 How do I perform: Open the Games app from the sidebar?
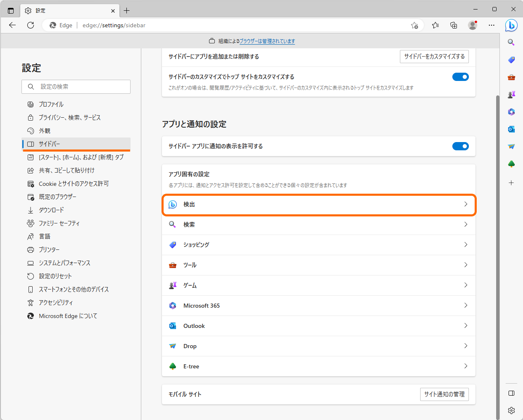[511, 94]
